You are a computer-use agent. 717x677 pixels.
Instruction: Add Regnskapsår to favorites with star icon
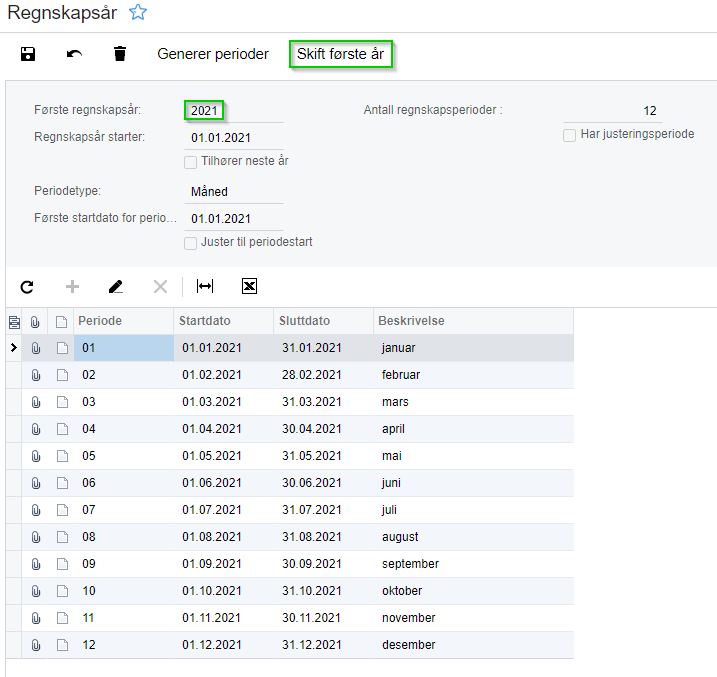click(x=138, y=12)
